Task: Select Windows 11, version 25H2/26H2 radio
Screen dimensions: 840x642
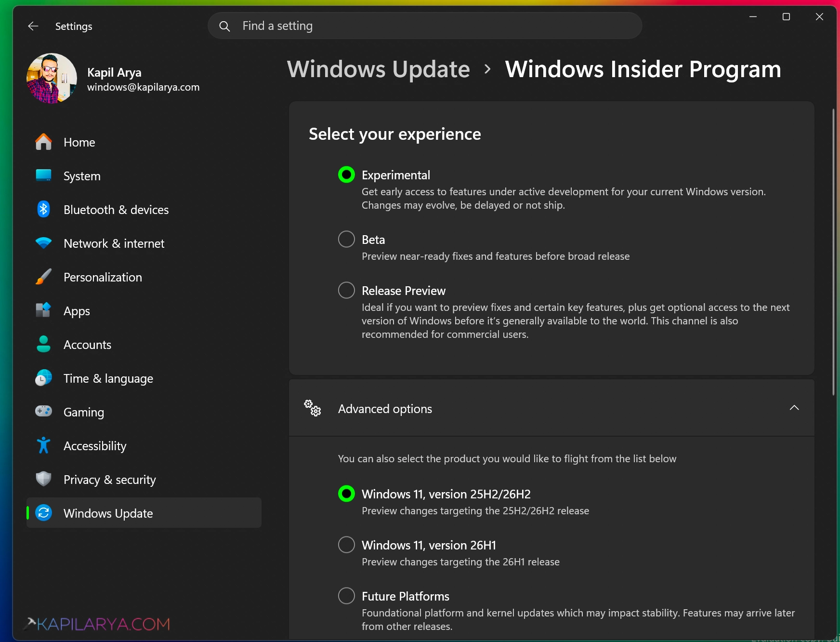Action: [x=346, y=494]
